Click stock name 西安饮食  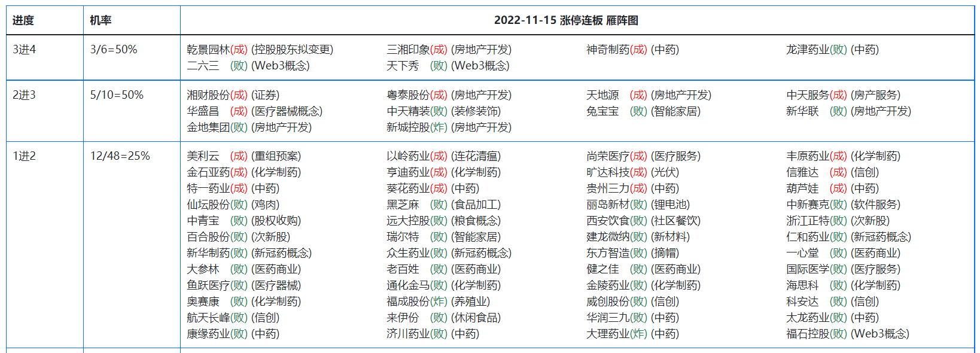click(608, 221)
